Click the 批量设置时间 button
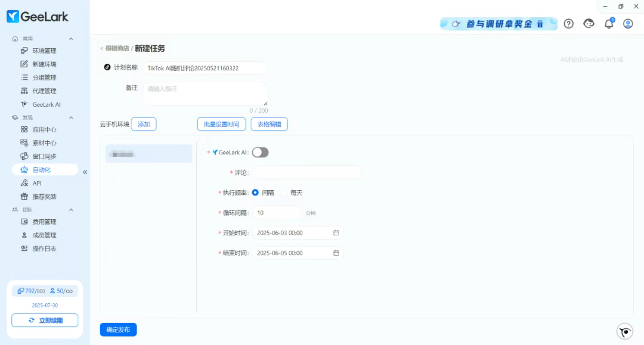 pyautogui.click(x=221, y=124)
